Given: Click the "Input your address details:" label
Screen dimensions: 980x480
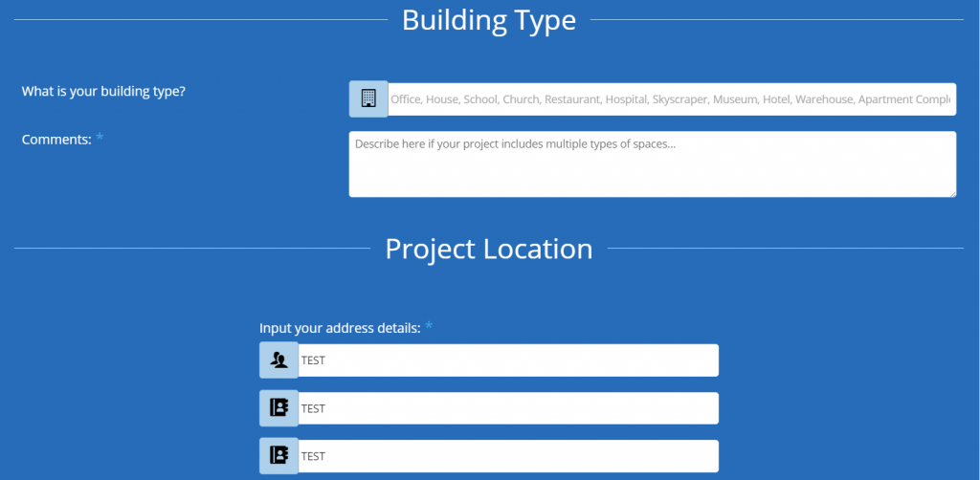Looking at the screenshot, I should 340,328.
